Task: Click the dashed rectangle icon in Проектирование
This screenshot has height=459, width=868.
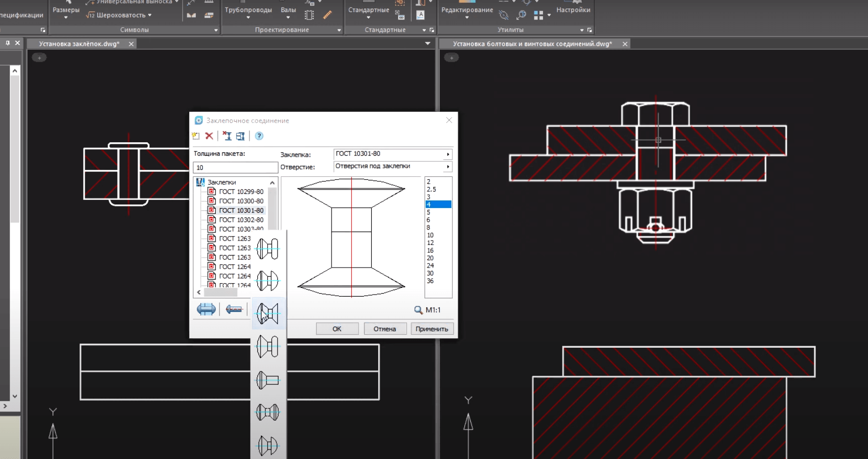Action: point(310,15)
